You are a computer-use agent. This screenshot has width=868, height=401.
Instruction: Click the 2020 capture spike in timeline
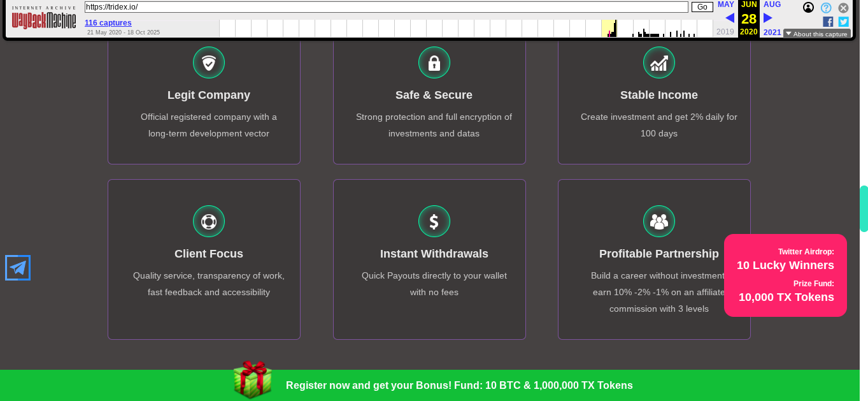click(615, 29)
